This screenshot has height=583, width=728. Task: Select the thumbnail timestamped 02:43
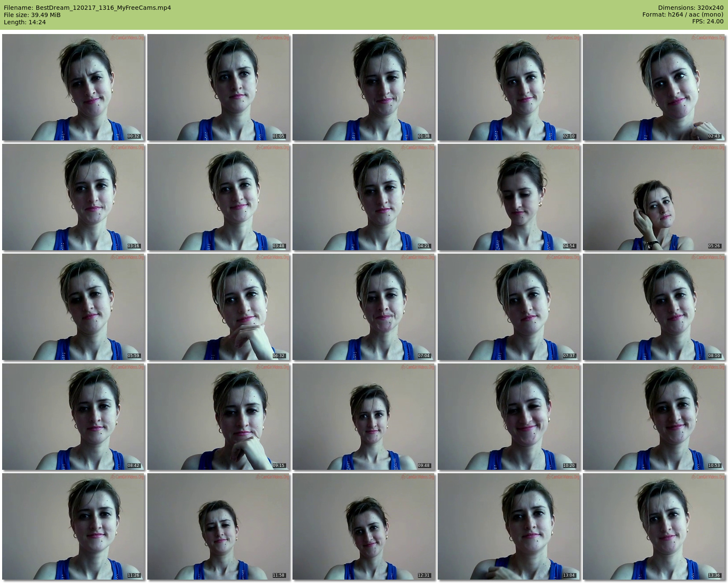(654, 87)
